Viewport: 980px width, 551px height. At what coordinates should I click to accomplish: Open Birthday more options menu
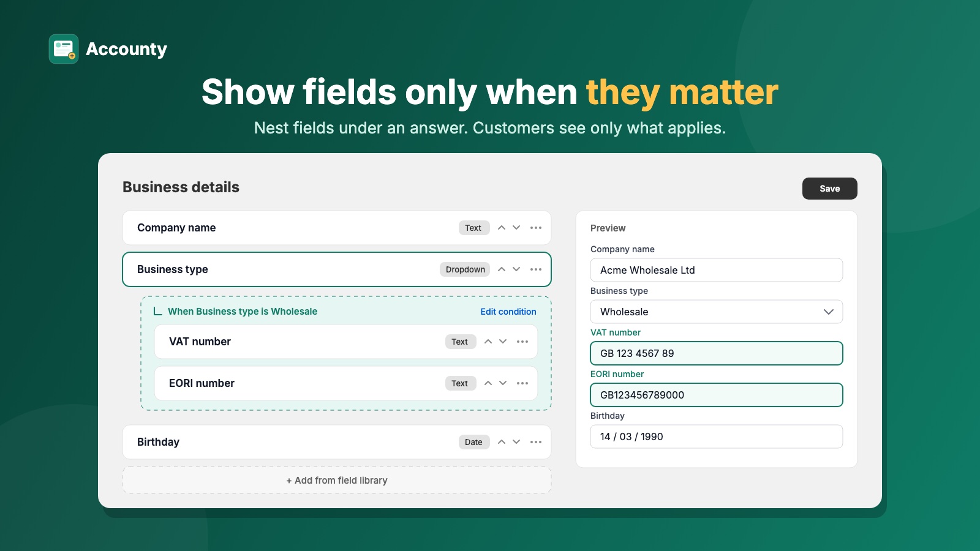point(536,442)
